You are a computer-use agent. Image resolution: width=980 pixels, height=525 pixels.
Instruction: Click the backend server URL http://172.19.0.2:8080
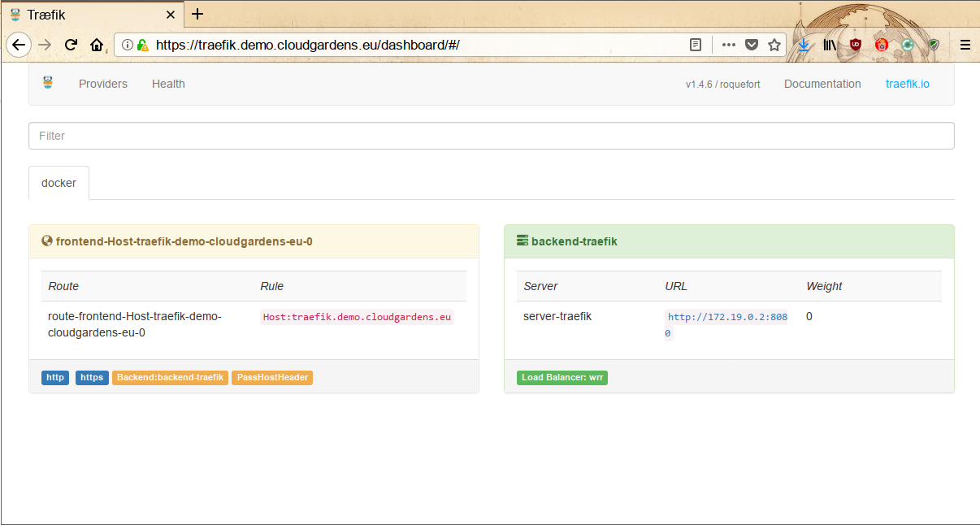click(726, 325)
